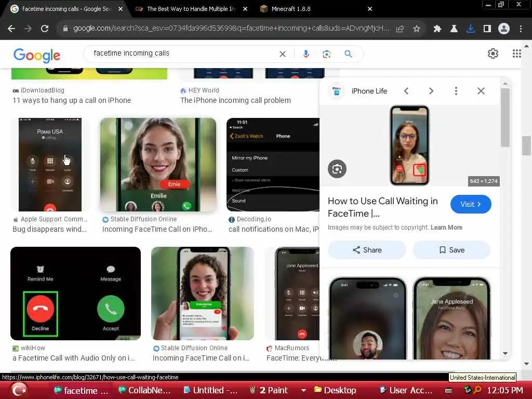This screenshot has width=532, height=399.
Task: Click the labs flask icon in Chrome toolbar
Action: pyautogui.click(x=454, y=29)
